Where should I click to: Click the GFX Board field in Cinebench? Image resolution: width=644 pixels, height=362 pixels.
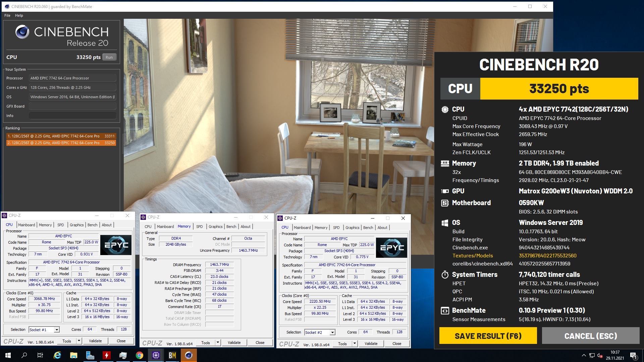point(72,106)
